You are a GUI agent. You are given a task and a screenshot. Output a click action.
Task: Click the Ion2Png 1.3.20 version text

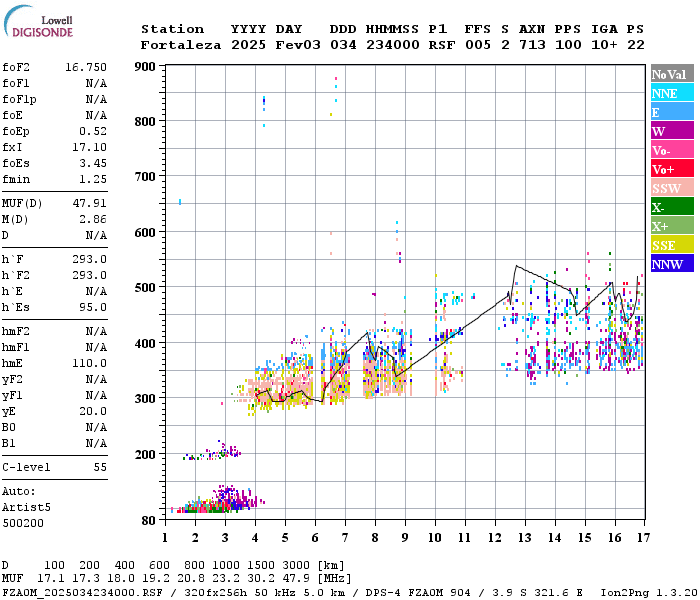(x=649, y=593)
